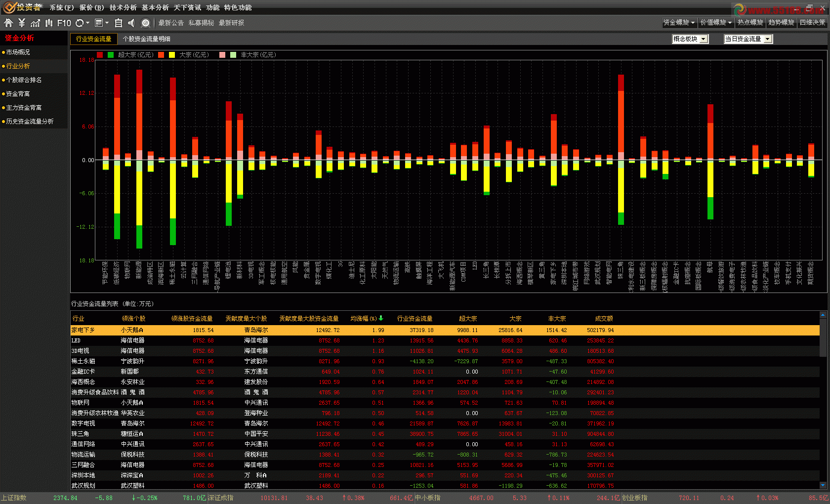Click the layout panel icon
830x504 pixels.
[99, 23]
